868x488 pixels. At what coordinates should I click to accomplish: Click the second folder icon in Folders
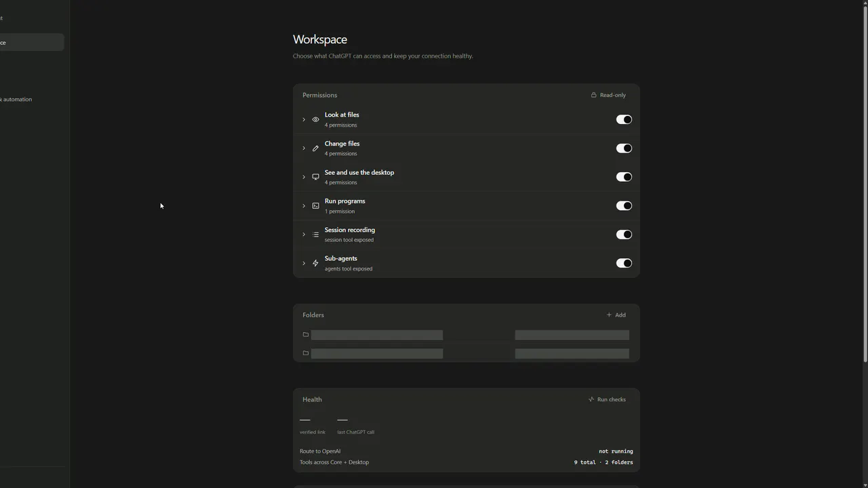pyautogui.click(x=306, y=353)
